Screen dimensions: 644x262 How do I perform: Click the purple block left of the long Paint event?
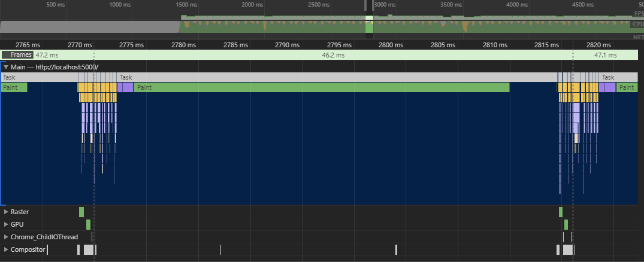pyautogui.click(x=125, y=87)
